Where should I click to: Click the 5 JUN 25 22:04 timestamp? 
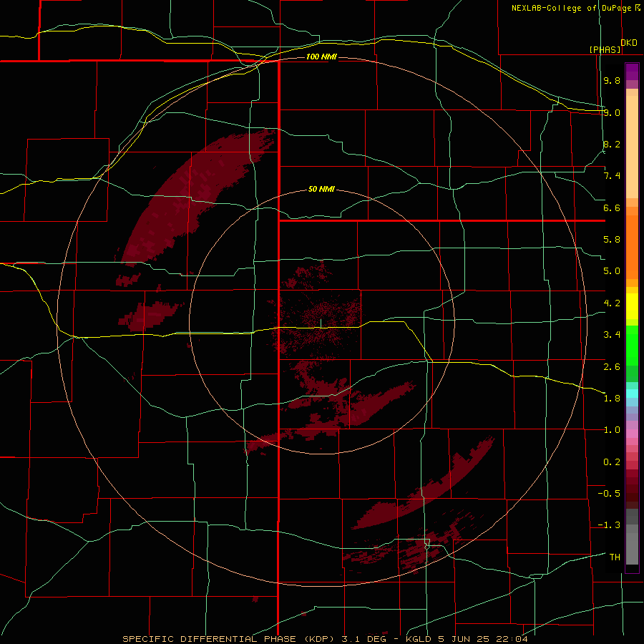point(482,639)
